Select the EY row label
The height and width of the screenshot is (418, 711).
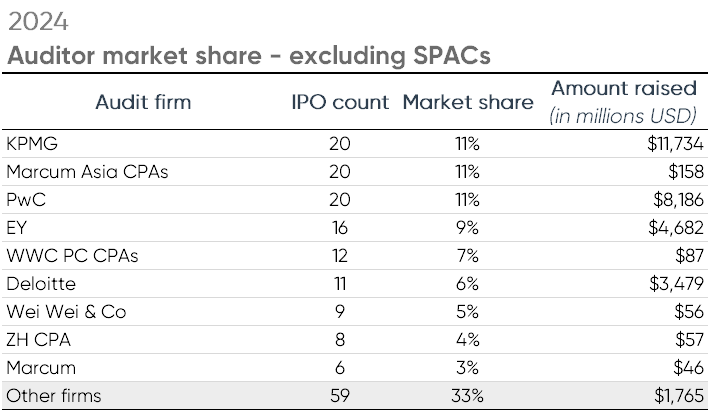point(16,227)
